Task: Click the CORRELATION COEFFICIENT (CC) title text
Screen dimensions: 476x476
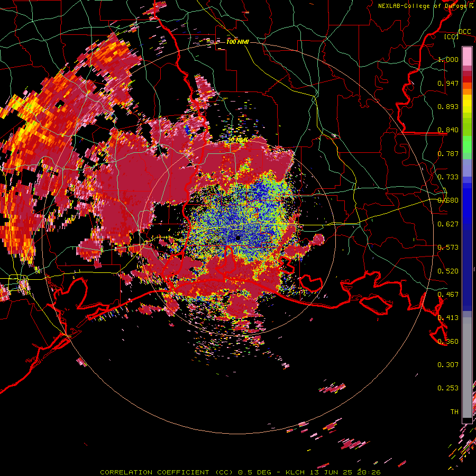Action: click(x=167, y=472)
